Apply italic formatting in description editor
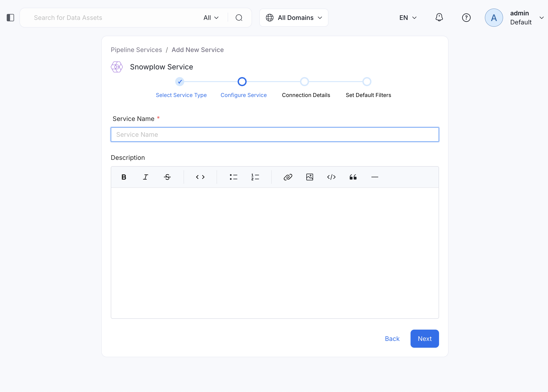The height and width of the screenshot is (392, 548). tap(145, 177)
